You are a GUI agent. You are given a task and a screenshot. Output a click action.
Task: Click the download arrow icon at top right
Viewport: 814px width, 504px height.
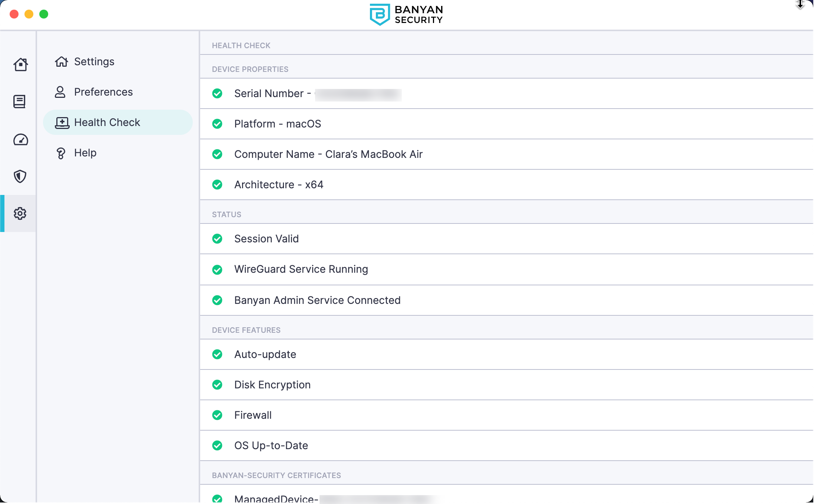[800, 4]
